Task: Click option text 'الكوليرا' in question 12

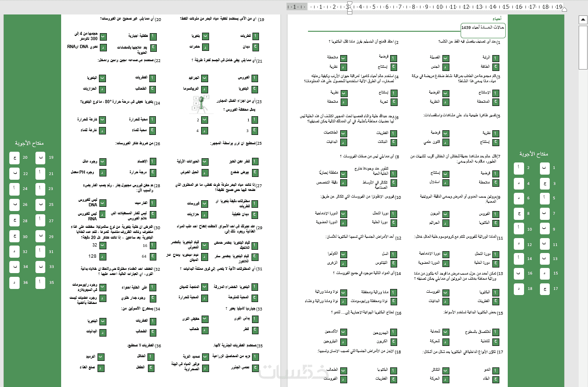Action: point(332,253)
